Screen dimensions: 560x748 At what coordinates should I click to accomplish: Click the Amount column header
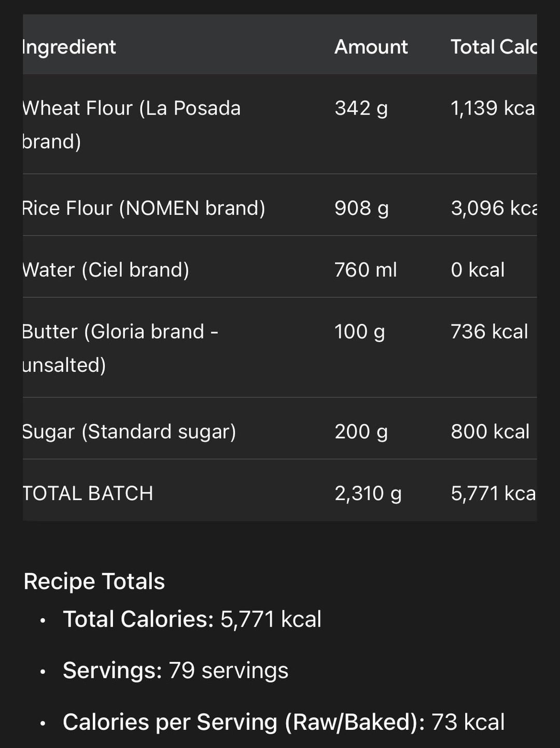(x=371, y=47)
